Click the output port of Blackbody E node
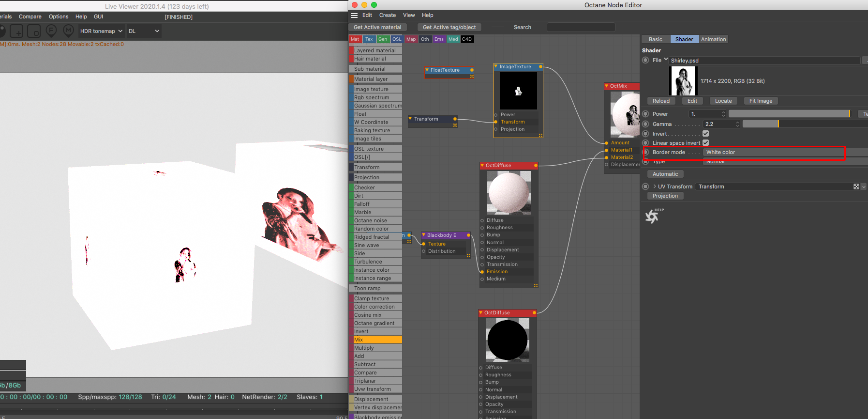868x419 pixels. 468,235
